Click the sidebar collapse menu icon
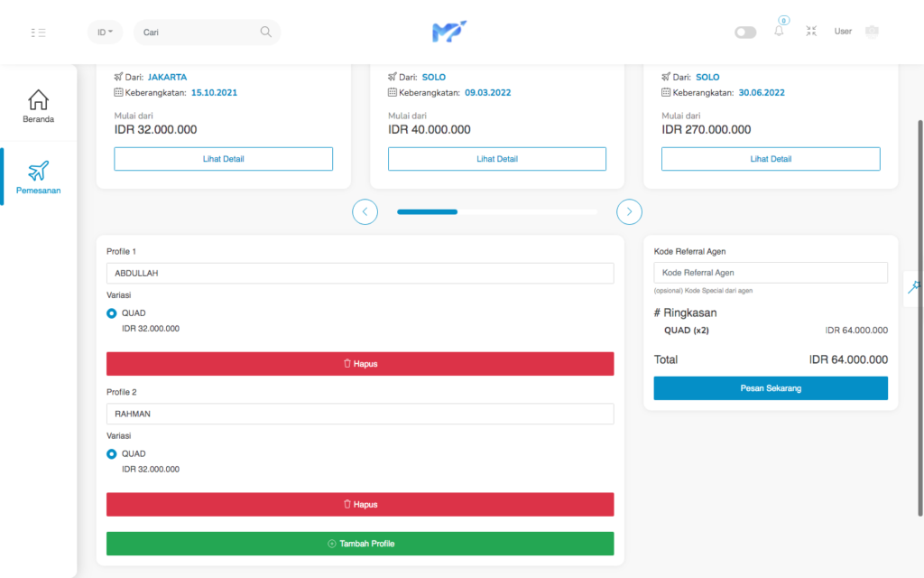Image resolution: width=924 pixels, height=578 pixels. click(38, 33)
